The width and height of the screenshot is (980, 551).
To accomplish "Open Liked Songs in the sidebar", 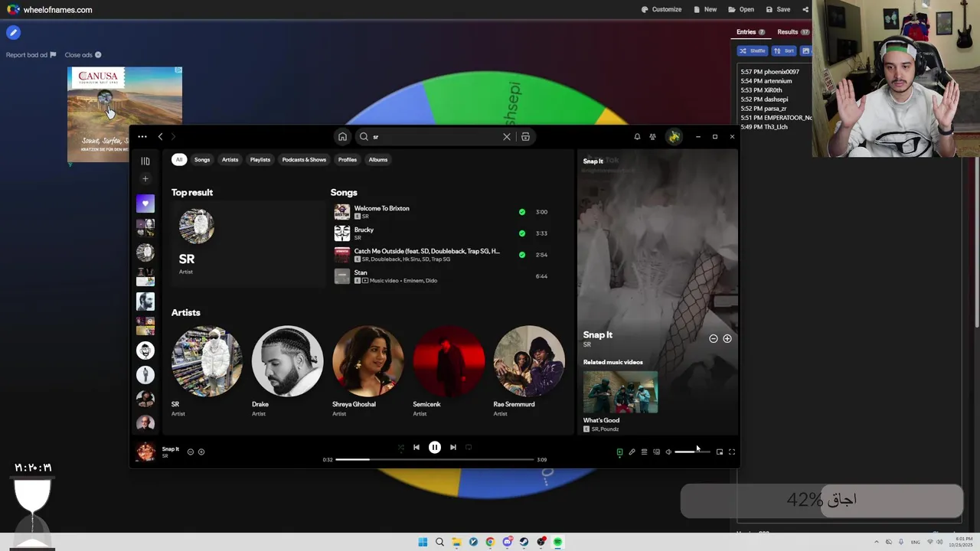I will 145,204.
